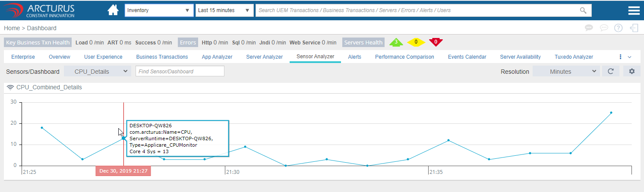Open the filled chat bubble icon

(x=589, y=28)
